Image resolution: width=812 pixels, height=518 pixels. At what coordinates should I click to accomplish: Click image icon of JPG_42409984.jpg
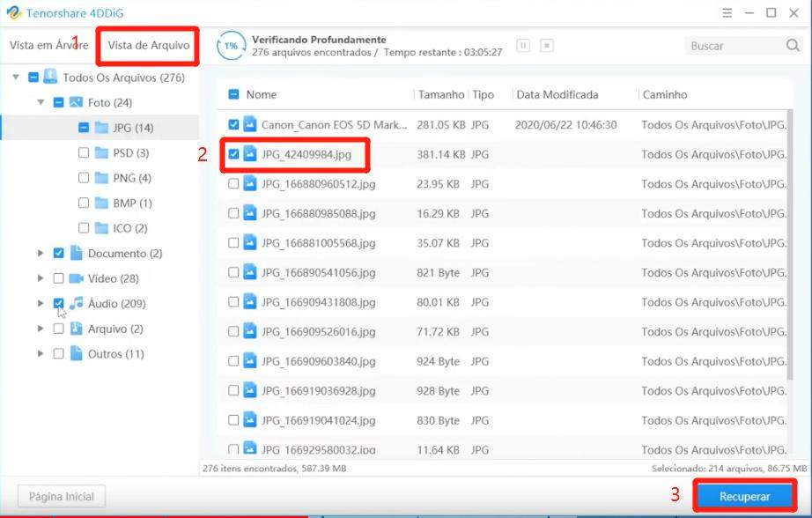pos(250,154)
